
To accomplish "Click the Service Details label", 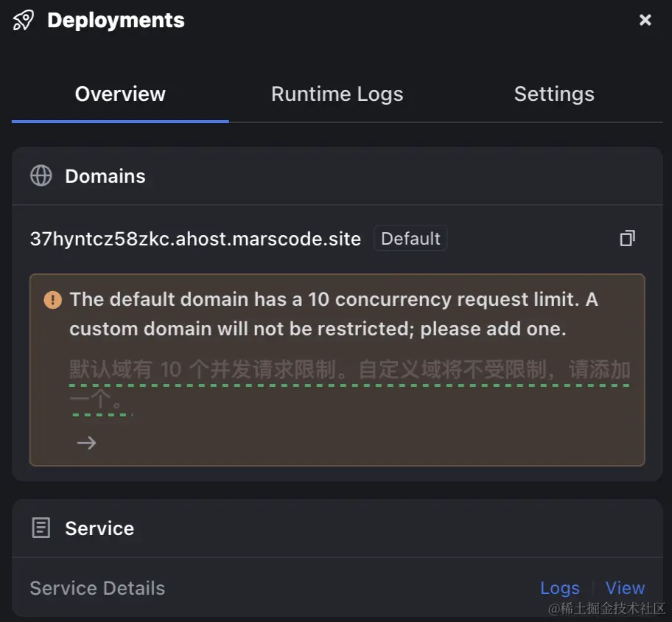I will [97, 588].
